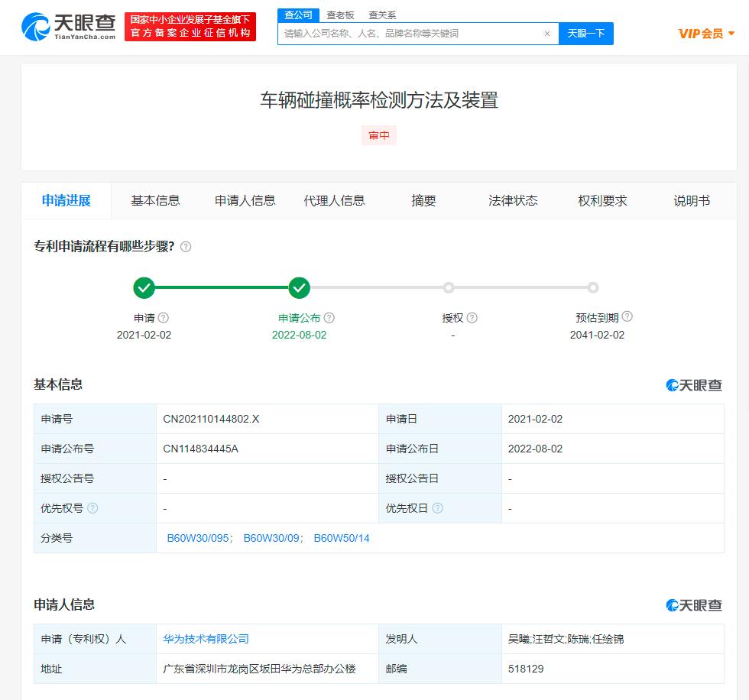Click the patent title 车辆碰撞概率检测方法及装置

tap(379, 100)
